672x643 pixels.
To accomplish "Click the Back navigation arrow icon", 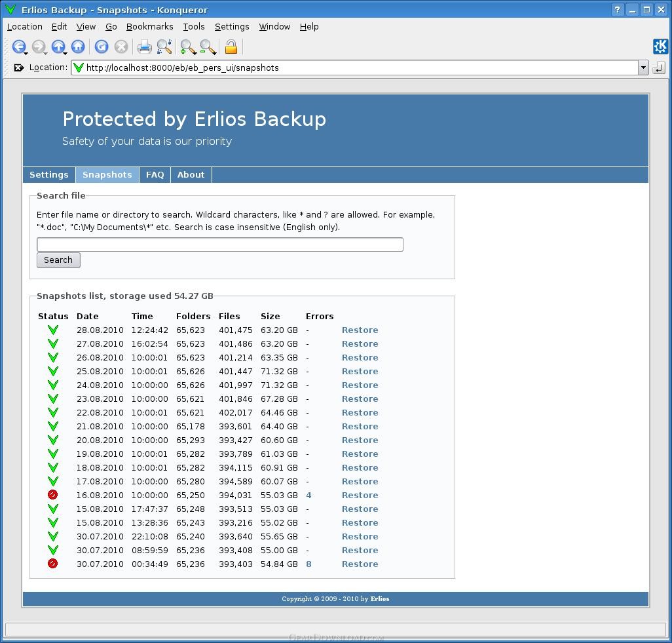I will point(18,47).
